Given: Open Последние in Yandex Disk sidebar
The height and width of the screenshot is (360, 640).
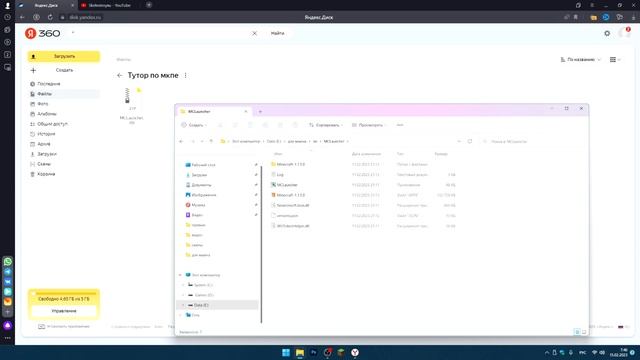Looking at the screenshot, I should point(49,84).
